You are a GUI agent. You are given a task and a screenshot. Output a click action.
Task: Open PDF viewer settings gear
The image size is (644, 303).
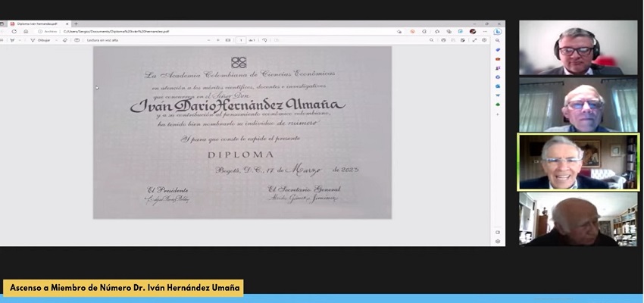point(484,40)
